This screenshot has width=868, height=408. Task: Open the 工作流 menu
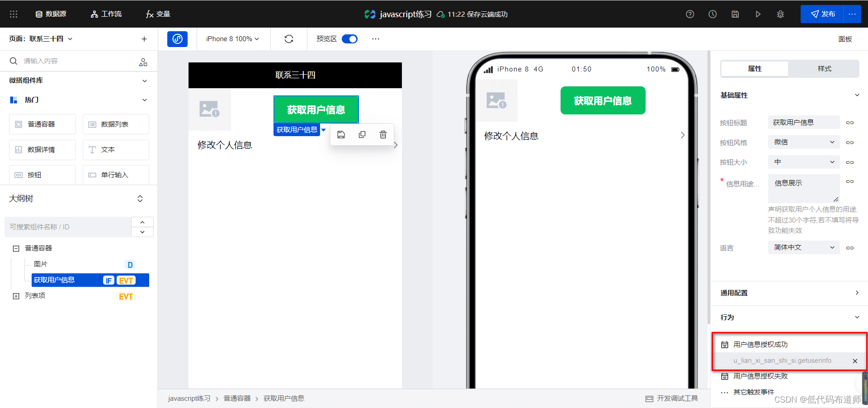106,14
